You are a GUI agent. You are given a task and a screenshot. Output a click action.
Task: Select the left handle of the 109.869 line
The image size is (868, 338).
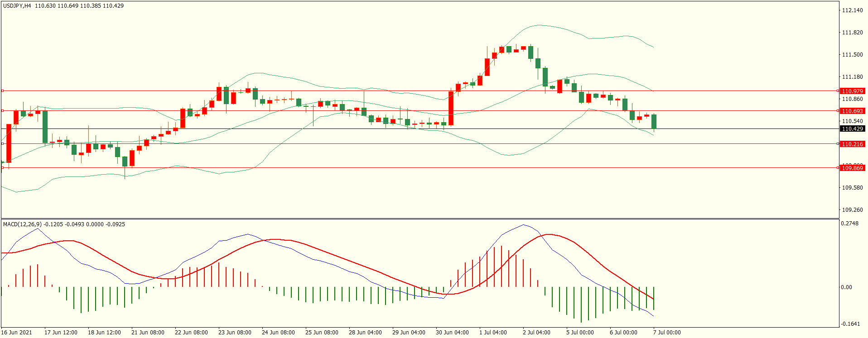tap(2, 168)
